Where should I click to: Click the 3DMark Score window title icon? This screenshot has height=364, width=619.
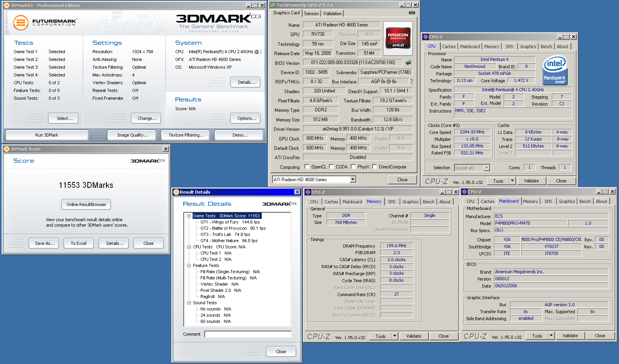tap(6, 149)
